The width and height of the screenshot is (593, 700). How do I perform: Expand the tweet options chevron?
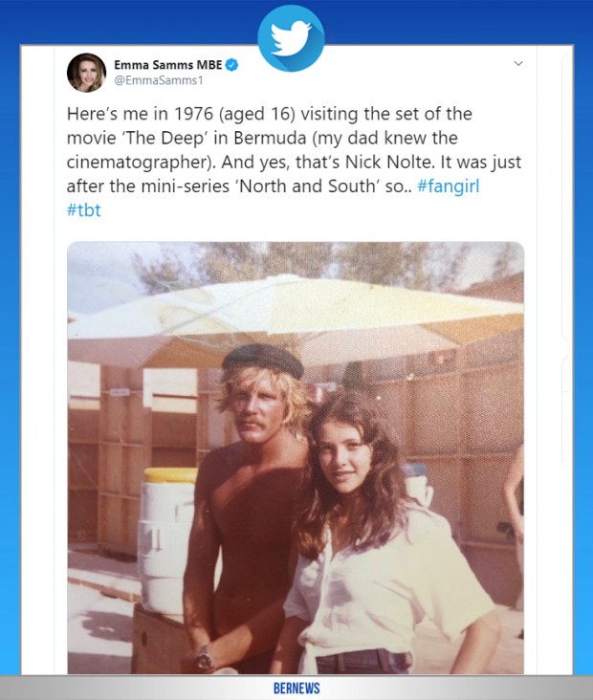518,63
